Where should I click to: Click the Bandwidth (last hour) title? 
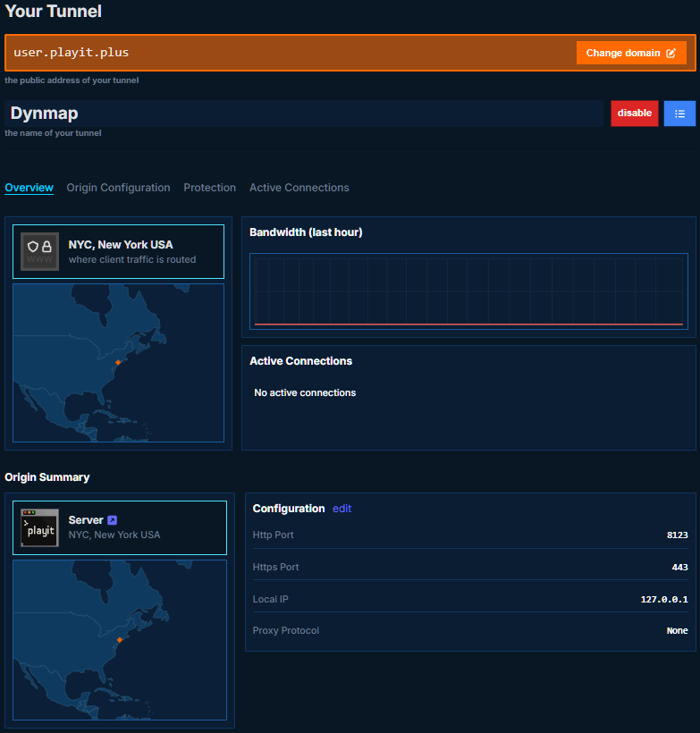[306, 232]
